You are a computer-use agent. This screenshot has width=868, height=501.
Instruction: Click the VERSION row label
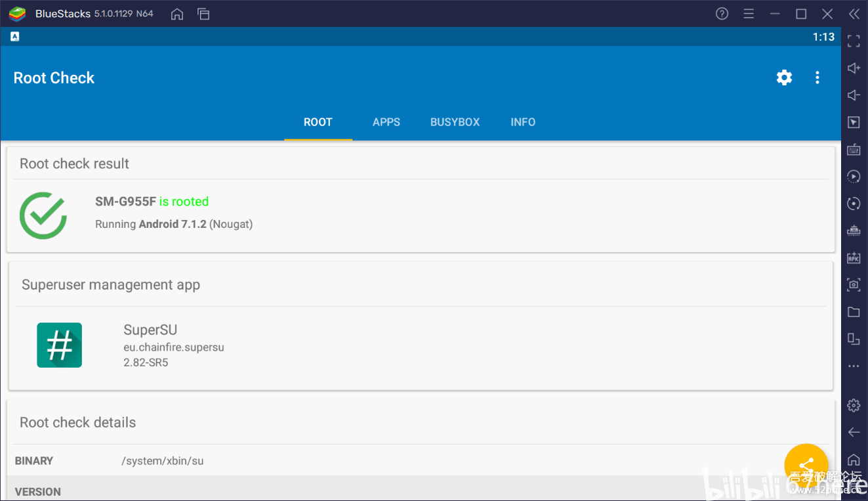click(37, 492)
